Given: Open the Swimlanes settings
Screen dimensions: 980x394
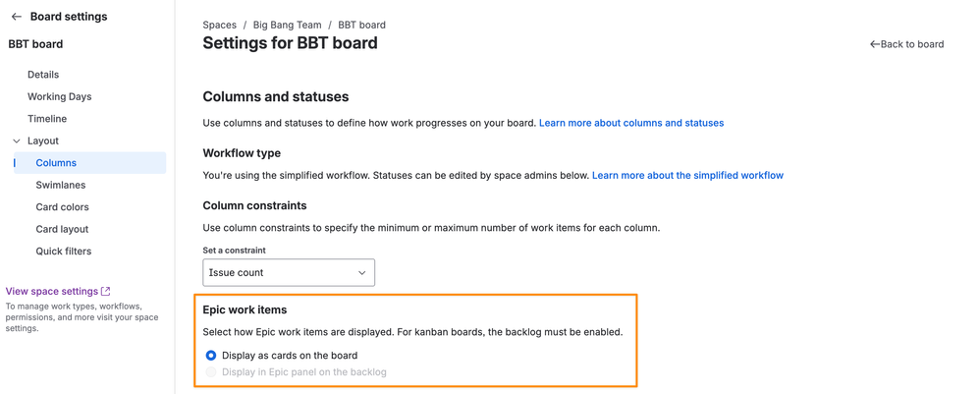Looking at the screenshot, I should point(61,185).
